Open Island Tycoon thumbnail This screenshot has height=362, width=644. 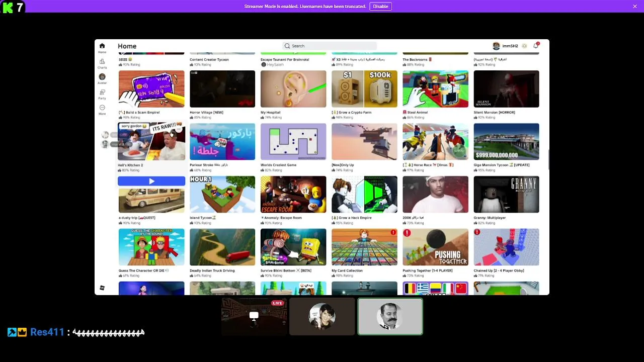[222, 195]
